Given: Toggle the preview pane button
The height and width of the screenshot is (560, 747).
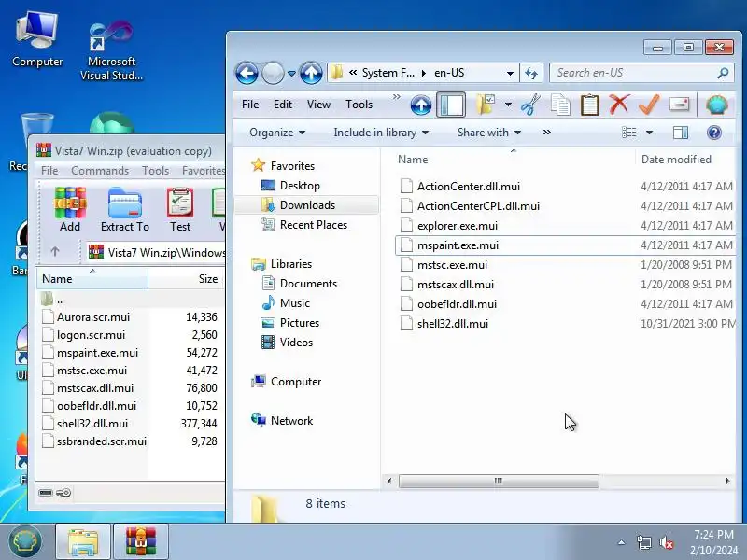Looking at the screenshot, I should click(681, 133).
